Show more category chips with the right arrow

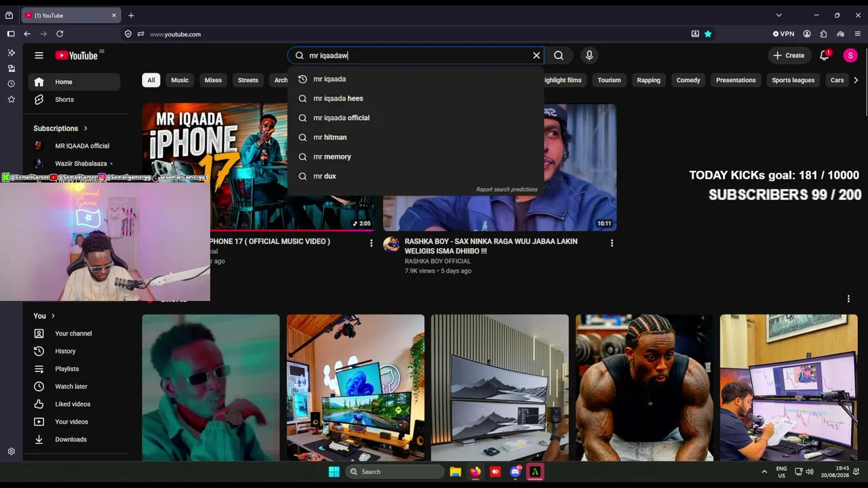856,80
